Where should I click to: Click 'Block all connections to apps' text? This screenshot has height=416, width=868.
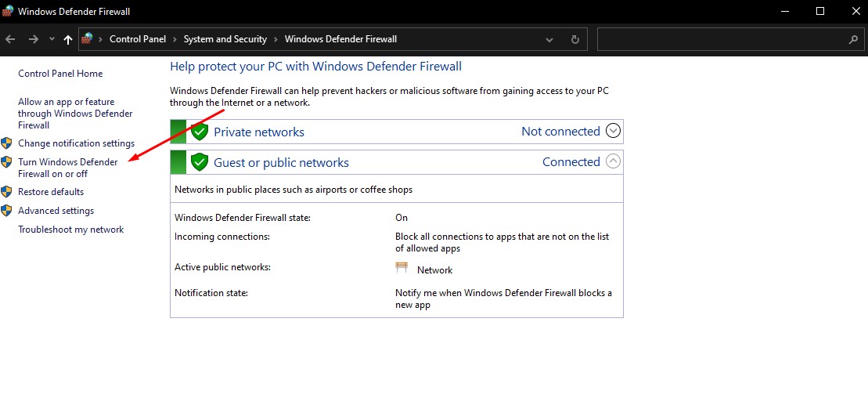502,243
